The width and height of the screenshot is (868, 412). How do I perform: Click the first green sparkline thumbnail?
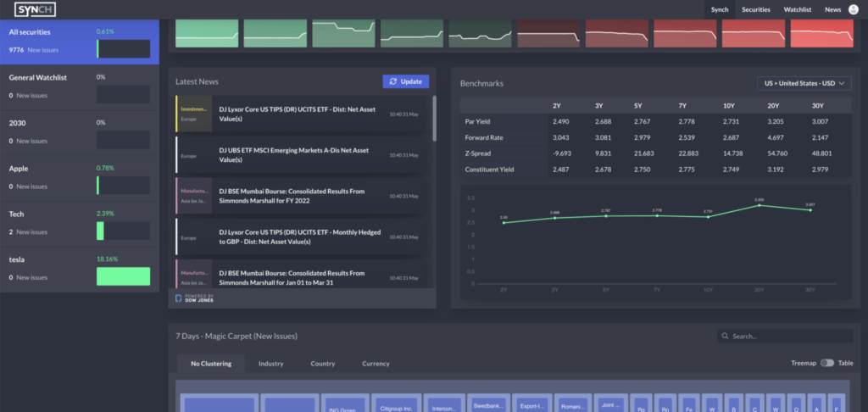pos(207,33)
